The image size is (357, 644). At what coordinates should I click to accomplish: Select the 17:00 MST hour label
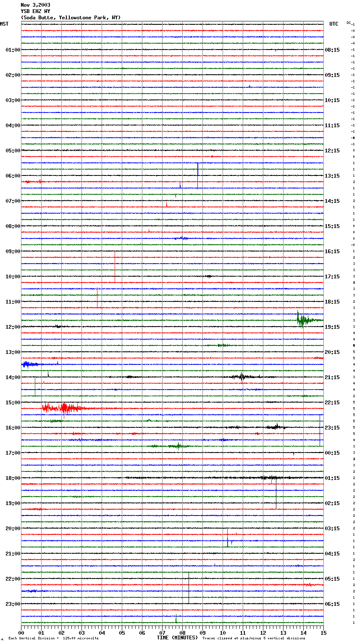(13, 453)
